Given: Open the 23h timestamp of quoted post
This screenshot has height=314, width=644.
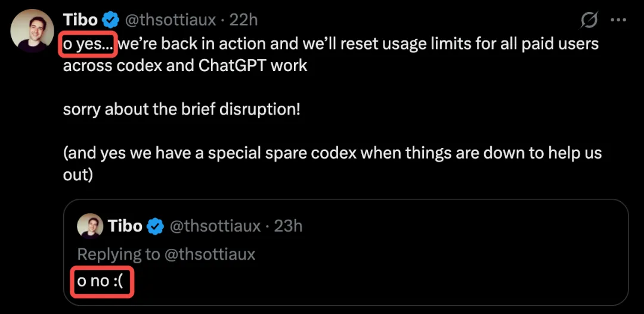Looking at the screenshot, I should coord(288,226).
